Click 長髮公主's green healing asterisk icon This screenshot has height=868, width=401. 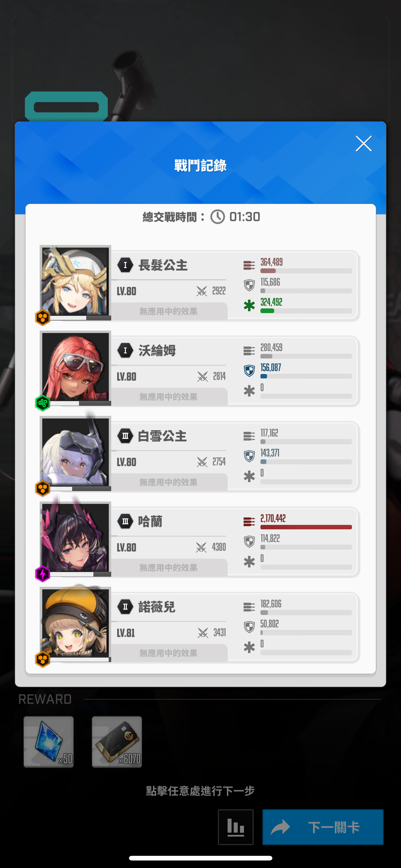(249, 306)
